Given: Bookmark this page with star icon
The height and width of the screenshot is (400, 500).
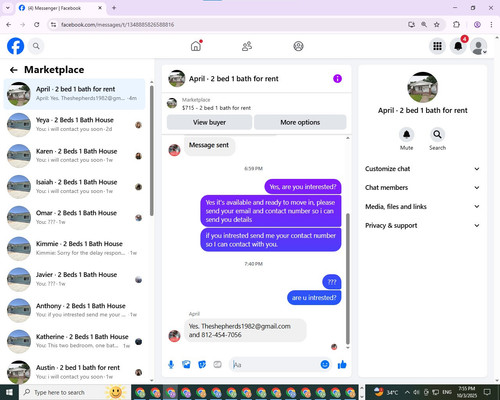Looking at the screenshot, I should [437, 24].
